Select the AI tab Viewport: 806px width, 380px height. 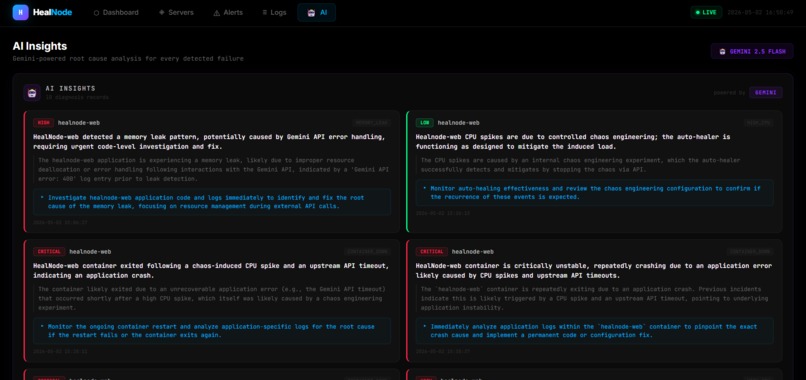[x=317, y=12]
